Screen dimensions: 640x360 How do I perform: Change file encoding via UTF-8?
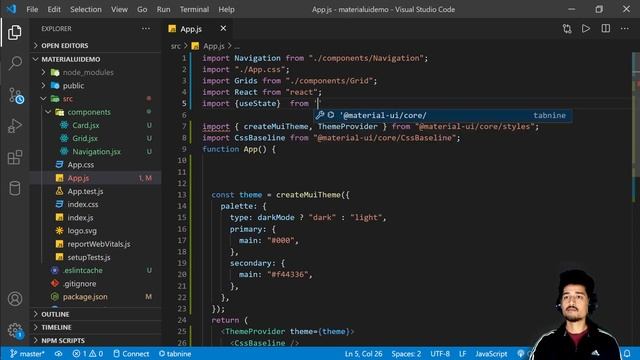tap(440, 353)
